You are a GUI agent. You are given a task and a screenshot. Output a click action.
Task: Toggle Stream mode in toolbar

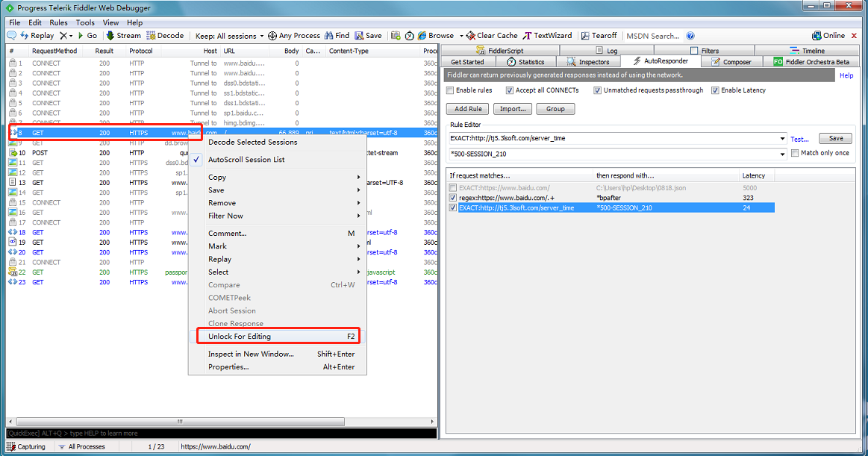point(123,35)
